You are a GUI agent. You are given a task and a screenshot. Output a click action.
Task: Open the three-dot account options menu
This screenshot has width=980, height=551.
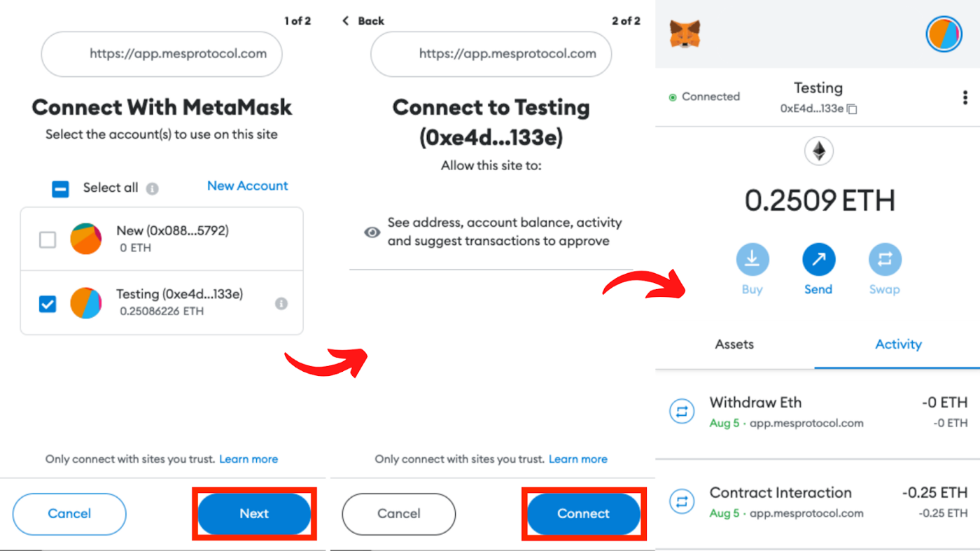965,97
